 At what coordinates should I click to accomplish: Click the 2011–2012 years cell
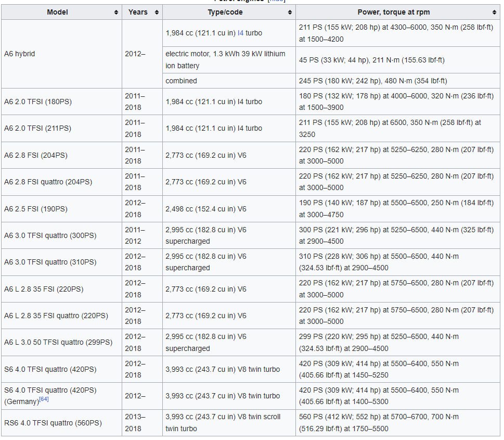[142, 235]
